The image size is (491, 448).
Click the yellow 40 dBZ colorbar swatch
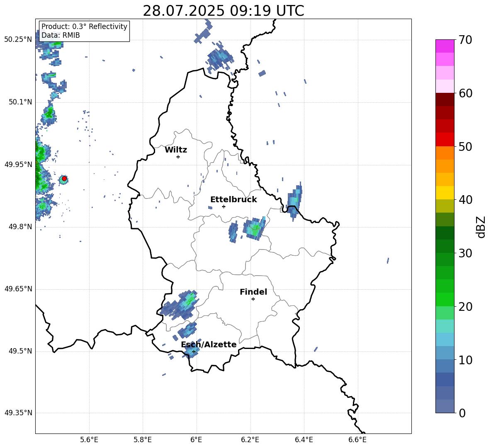click(445, 193)
